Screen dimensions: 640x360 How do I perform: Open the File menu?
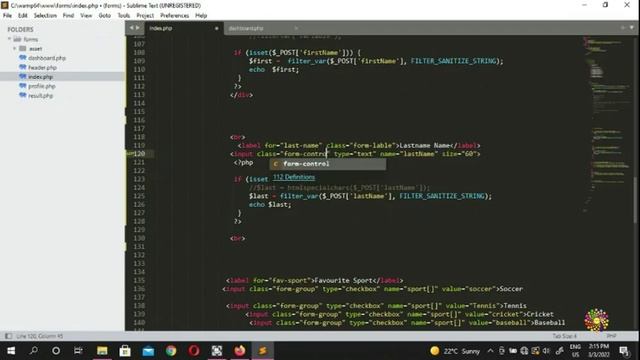(x=7, y=16)
